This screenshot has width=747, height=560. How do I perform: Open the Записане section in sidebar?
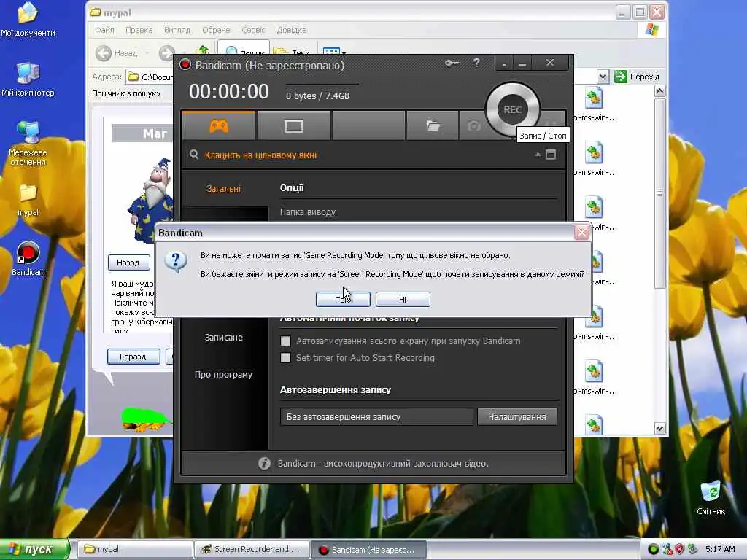point(224,337)
